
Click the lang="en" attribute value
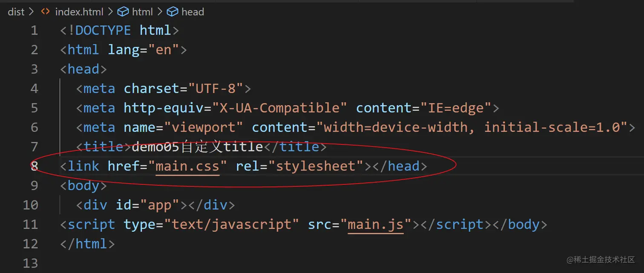(164, 50)
